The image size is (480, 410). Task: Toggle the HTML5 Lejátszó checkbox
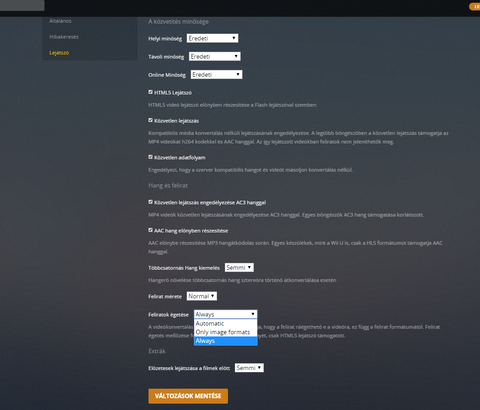pyautogui.click(x=150, y=92)
